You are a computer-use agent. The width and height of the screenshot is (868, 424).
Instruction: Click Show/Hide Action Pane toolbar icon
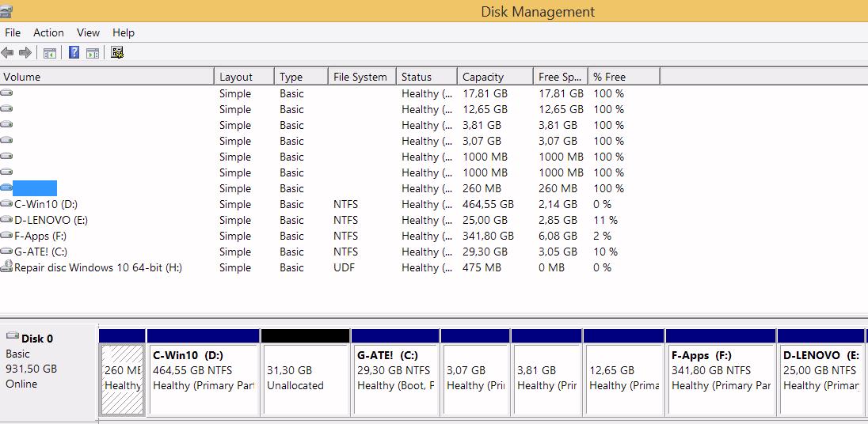click(x=93, y=53)
